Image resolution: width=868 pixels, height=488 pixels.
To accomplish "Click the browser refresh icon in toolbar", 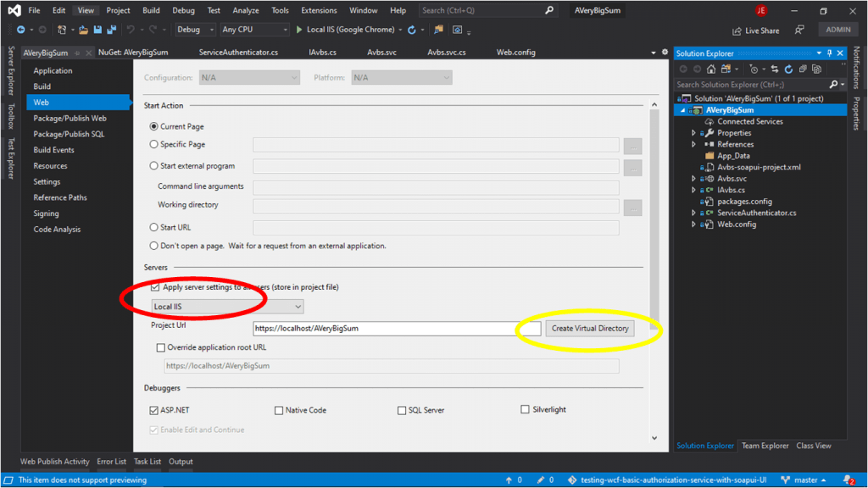I will click(412, 30).
